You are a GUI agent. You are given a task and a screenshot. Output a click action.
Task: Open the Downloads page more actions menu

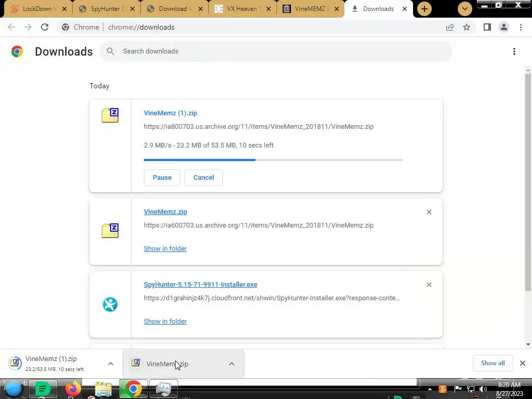pos(514,51)
